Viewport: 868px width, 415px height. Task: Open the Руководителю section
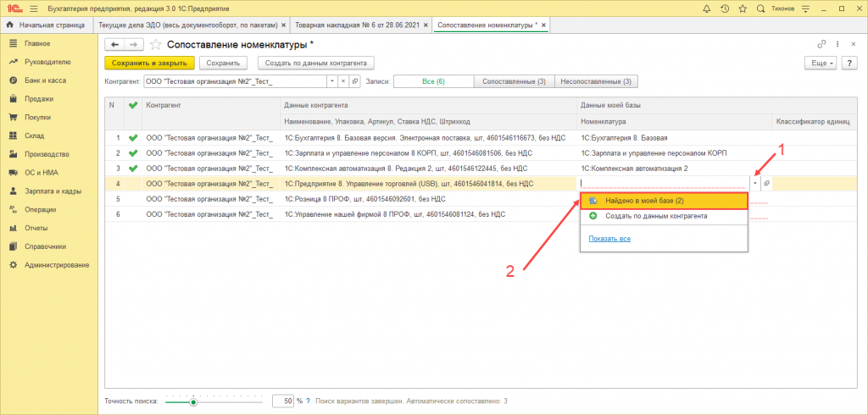click(47, 62)
